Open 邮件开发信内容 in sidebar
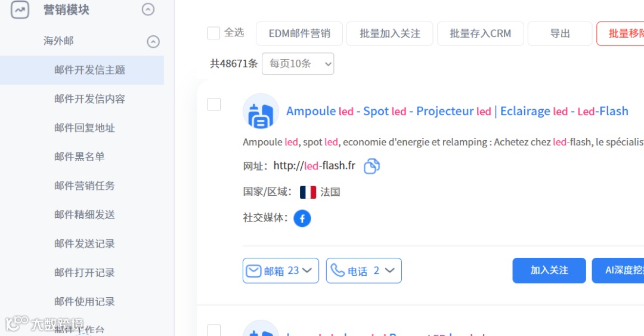Image resolution: width=644 pixels, height=336 pixels. pyautogui.click(x=89, y=98)
